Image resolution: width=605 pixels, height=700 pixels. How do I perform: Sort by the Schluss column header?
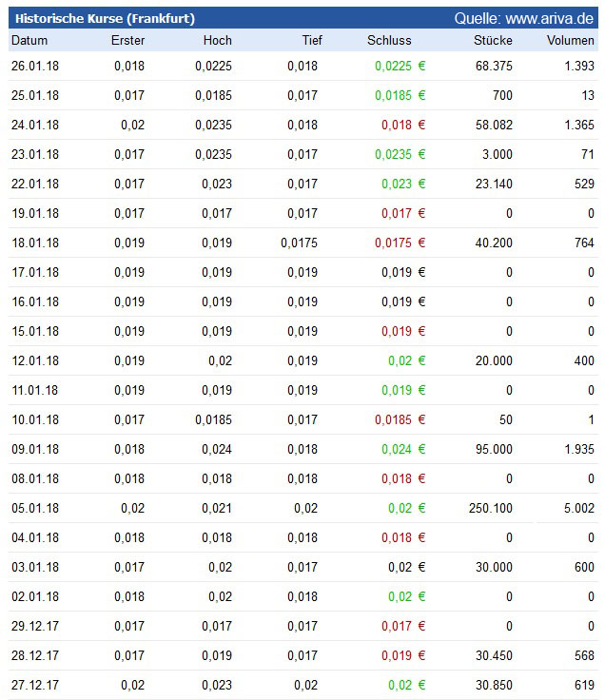pos(389,41)
